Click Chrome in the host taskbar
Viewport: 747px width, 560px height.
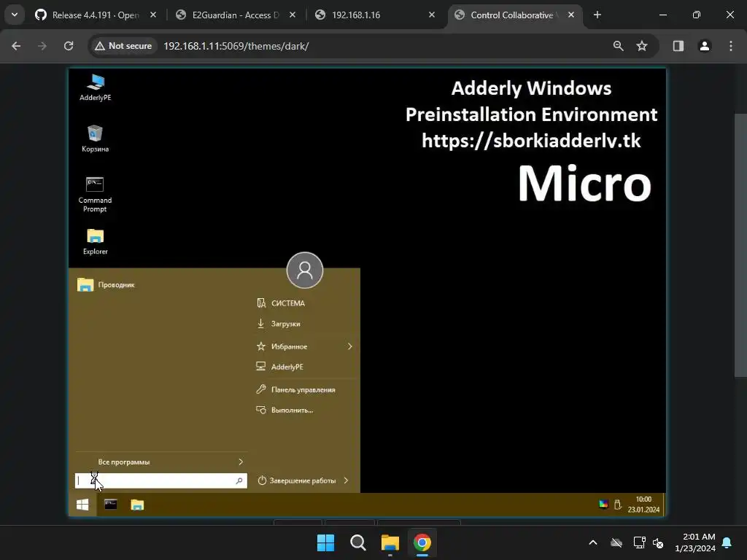(422, 542)
